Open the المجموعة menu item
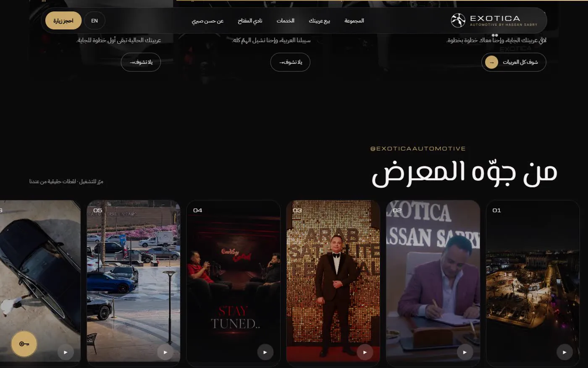The image size is (588, 368). pyautogui.click(x=354, y=21)
